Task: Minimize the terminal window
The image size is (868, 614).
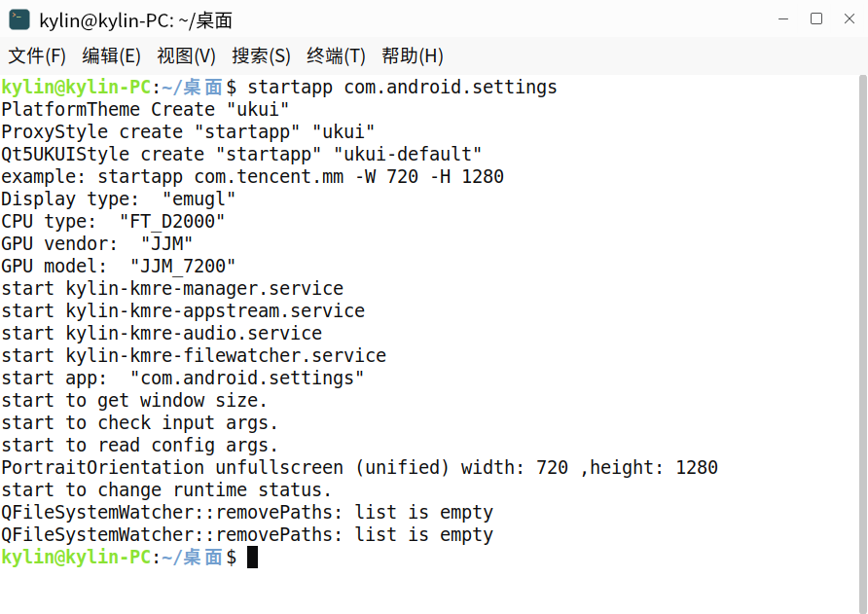Action: pos(783,18)
